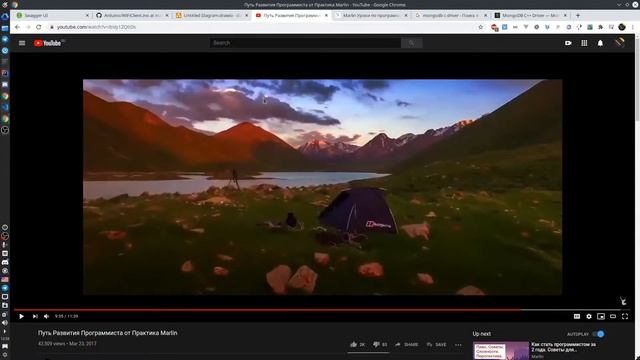Like the video with thumbs up
Viewport: 640px width, 360px height.
pos(357,344)
